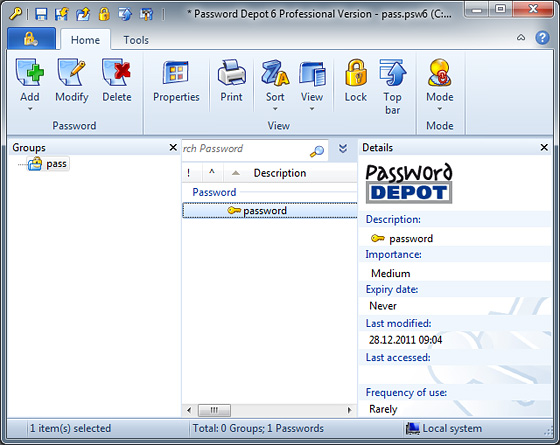Screen dimensions: 560x445
Task: Select the pass group in tree
Action: tap(48, 164)
